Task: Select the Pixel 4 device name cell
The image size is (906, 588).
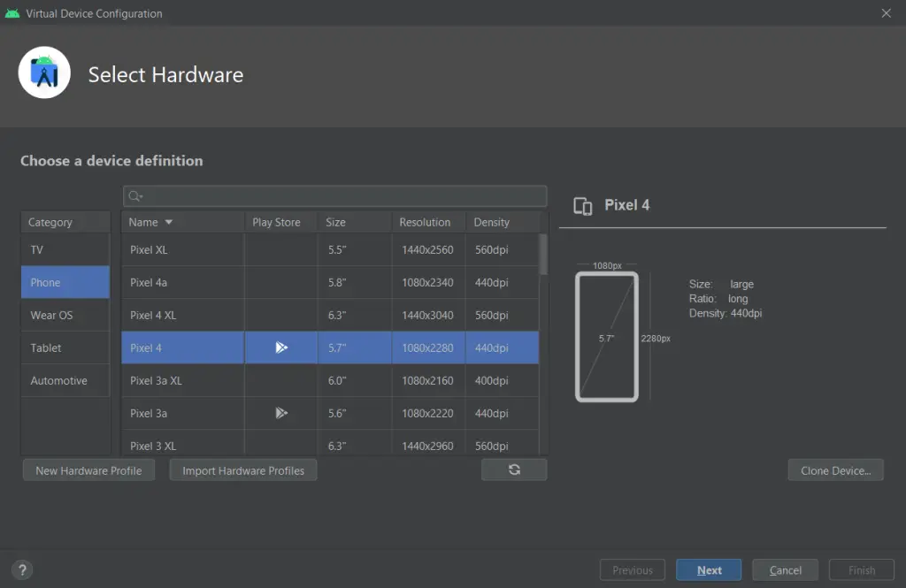Action: 182,347
